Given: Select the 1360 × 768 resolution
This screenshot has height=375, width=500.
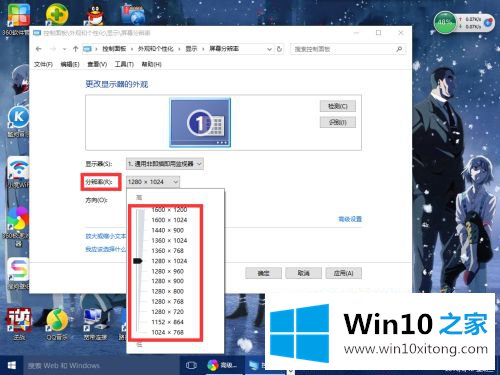Looking at the screenshot, I should coord(168,251).
